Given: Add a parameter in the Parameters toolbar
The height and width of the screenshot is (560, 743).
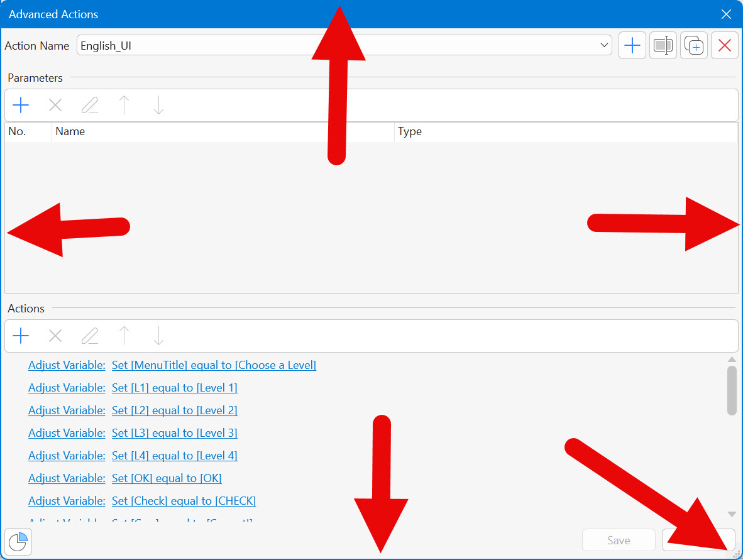Looking at the screenshot, I should 21,106.
